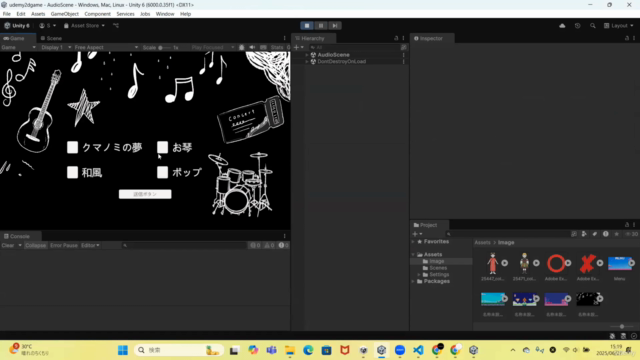Adjust Project thumbnail size slider
The width and height of the screenshot is (640, 360).
point(622,327)
